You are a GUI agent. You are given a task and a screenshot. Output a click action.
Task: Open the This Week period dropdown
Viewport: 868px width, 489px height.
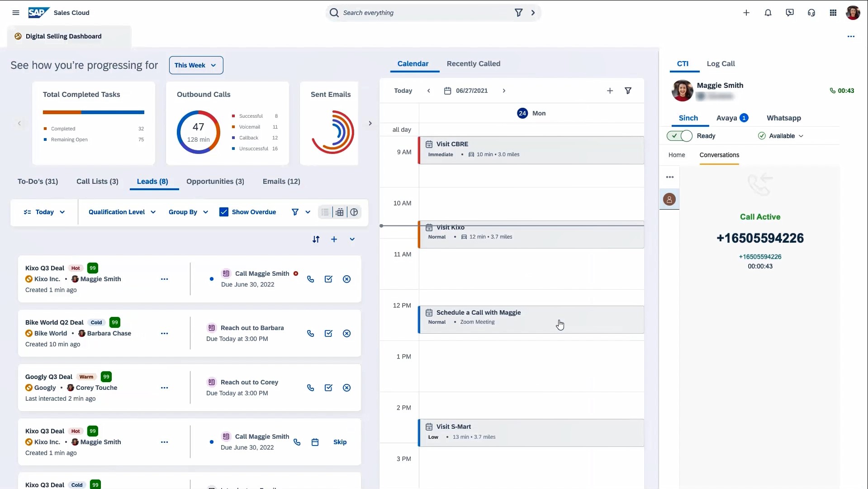click(x=196, y=65)
